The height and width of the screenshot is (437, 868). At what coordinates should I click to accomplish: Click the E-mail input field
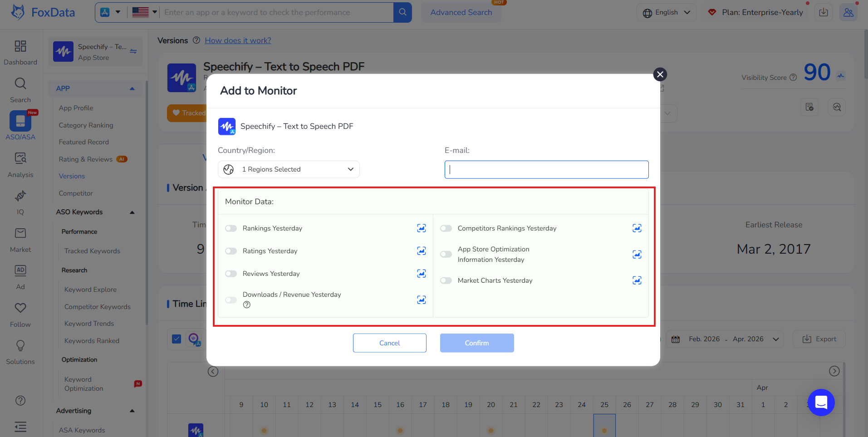click(x=546, y=169)
